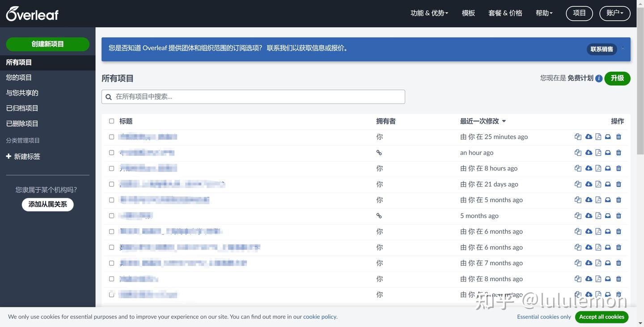Click the 联系销售 button in the banner

(x=602, y=49)
